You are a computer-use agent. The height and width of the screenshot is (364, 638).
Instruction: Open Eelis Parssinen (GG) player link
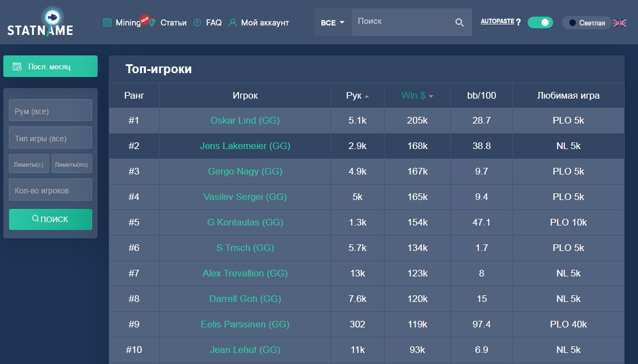[x=245, y=324]
